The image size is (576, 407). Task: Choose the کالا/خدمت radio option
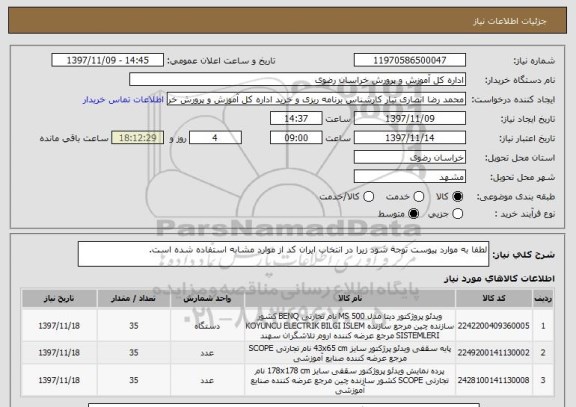tap(368, 197)
